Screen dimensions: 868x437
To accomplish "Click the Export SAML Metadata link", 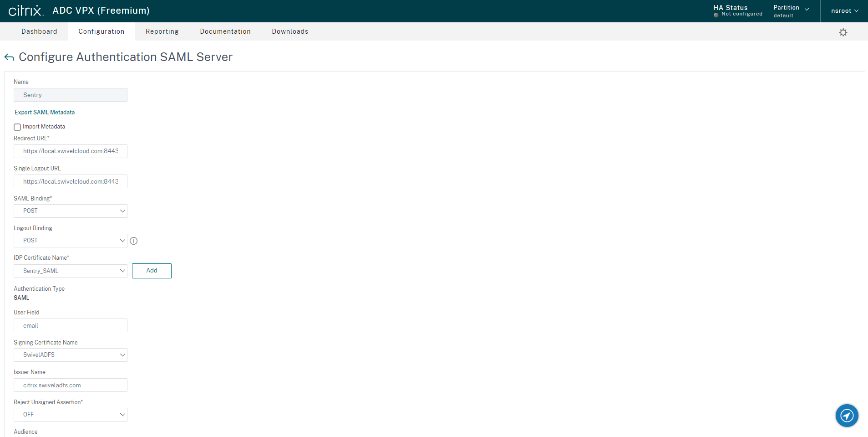I will (x=44, y=112).
